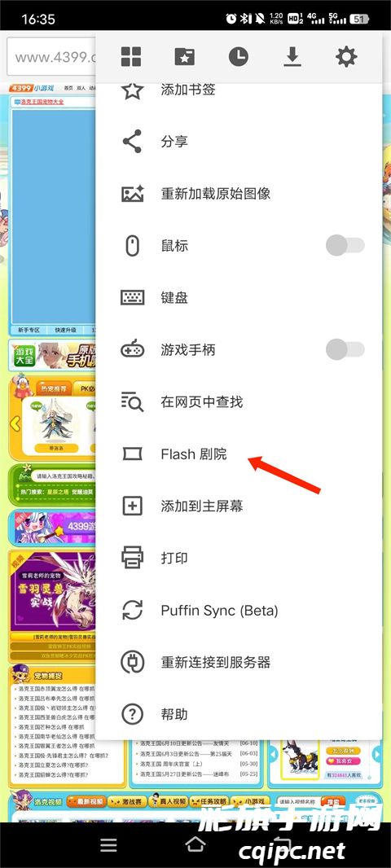
Task: Click the www.4399 address bar
Action: point(51,57)
